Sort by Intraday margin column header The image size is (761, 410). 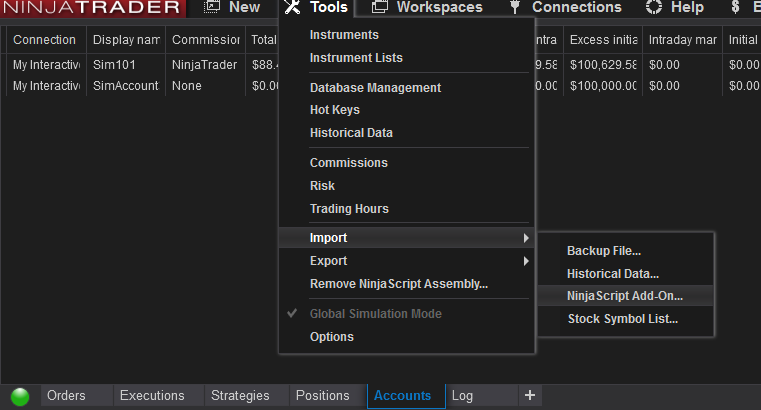tap(682, 40)
